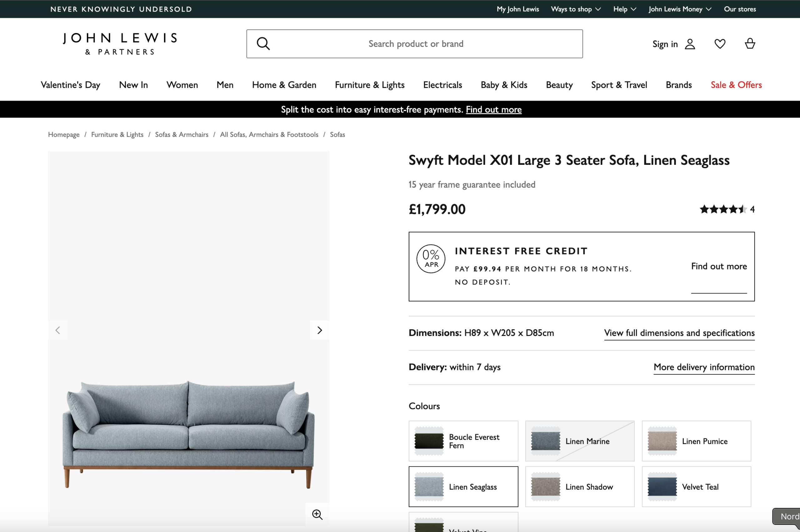The width and height of the screenshot is (800, 532).
Task: Show previous sofa image arrow
Action: [x=58, y=330]
